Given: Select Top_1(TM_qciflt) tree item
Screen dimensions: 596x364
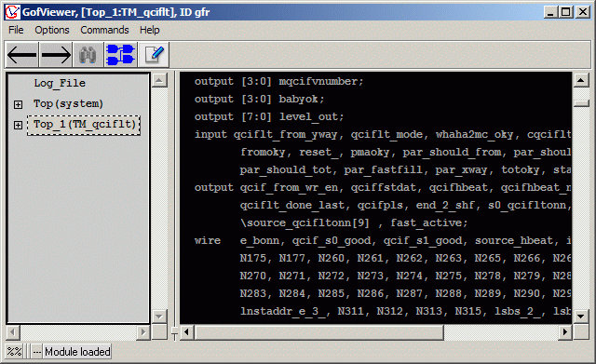Looking at the screenshot, I should [x=84, y=125].
